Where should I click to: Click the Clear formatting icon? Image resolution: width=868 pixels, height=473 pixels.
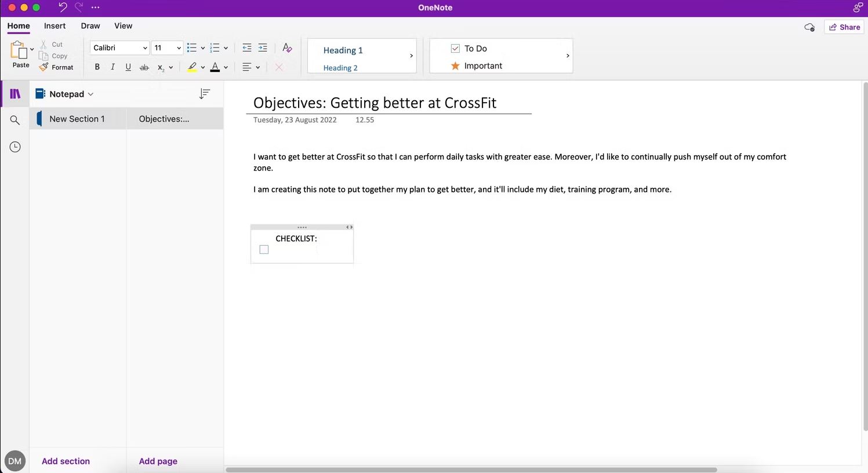[x=287, y=48]
